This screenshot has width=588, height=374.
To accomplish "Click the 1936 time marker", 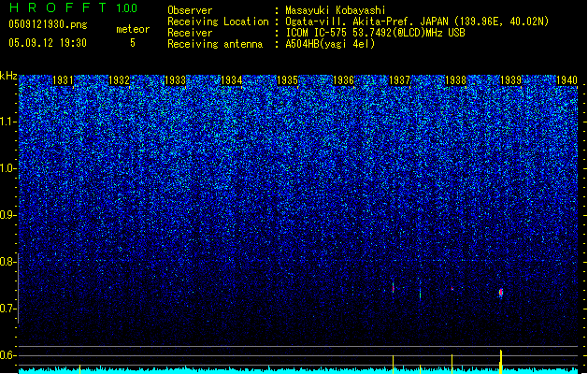I will 343,80.
